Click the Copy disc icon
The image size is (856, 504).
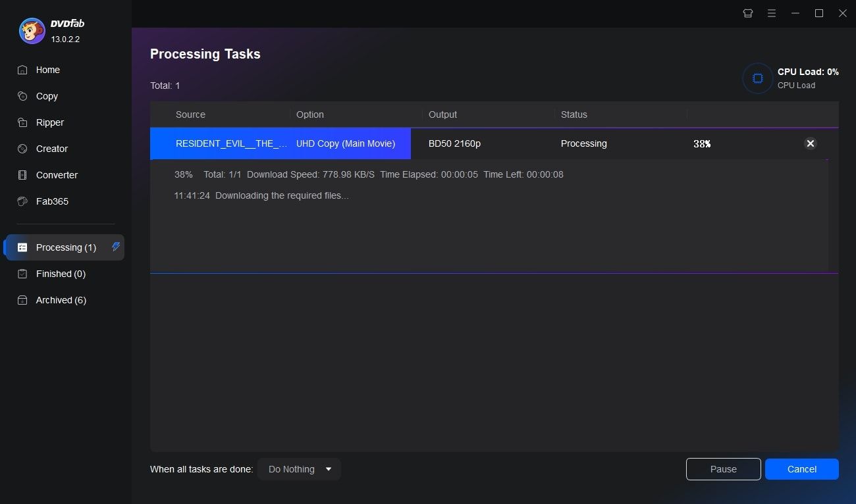click(x=22, y=96)
